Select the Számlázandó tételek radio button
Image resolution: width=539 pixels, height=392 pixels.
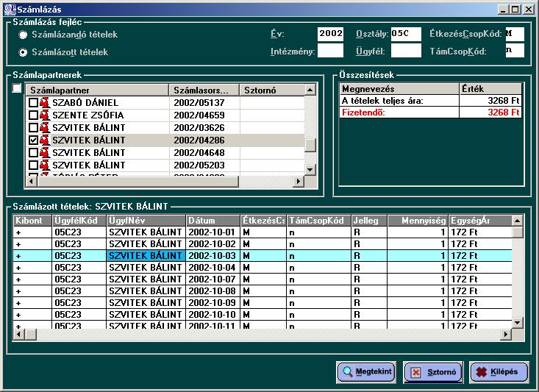(24, 35)
